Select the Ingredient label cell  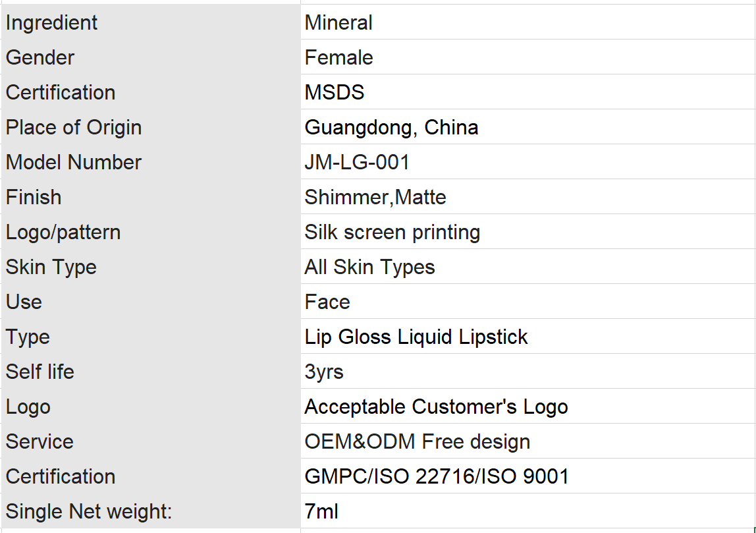151,22
